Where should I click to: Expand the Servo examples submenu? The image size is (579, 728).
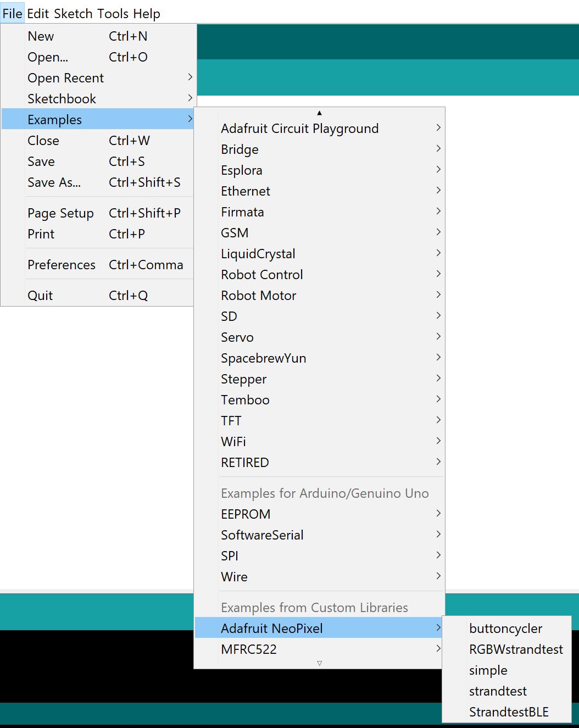click(x=237, y=337)
